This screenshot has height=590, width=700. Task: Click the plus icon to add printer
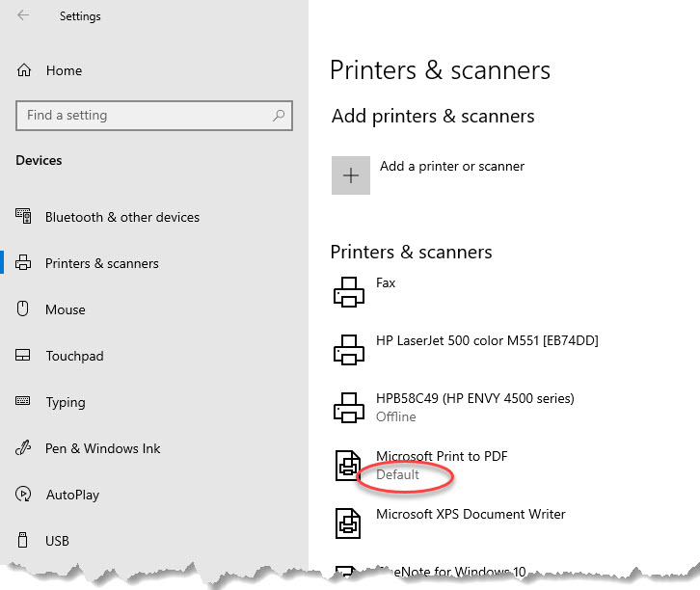351,175
